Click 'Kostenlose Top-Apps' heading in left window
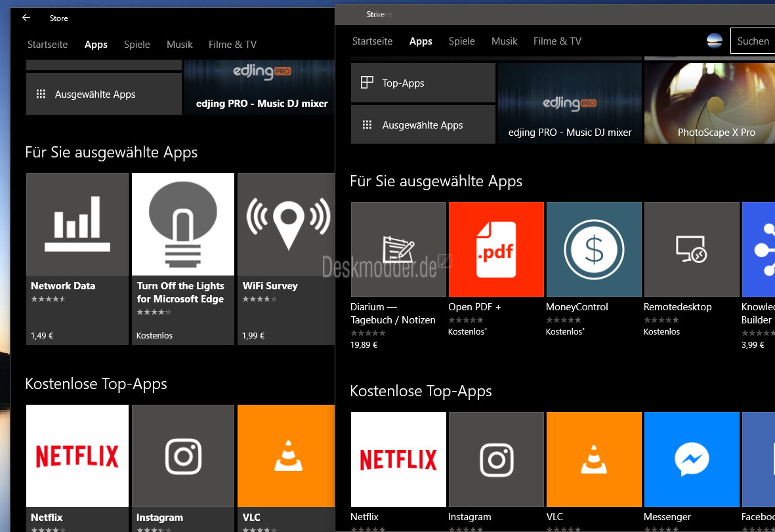The width and height of the screenshot is (775, 532). (x=96, y=384)
